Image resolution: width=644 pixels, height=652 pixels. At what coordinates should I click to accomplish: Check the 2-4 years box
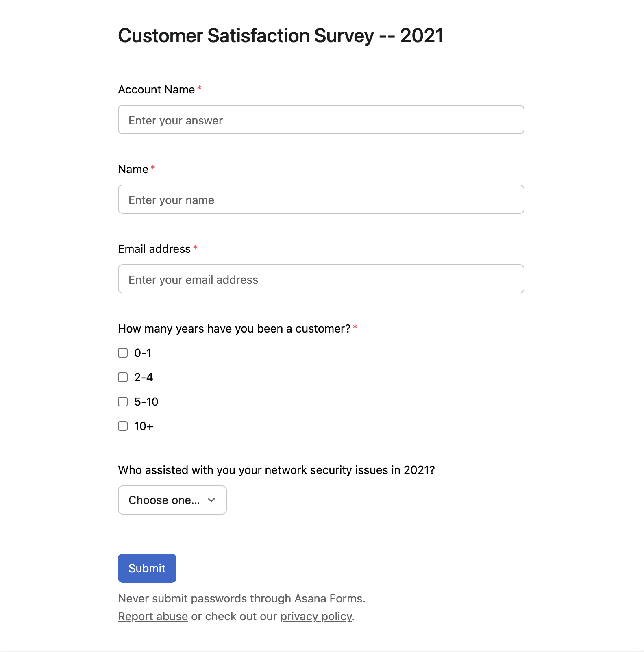tap(123, 377)
